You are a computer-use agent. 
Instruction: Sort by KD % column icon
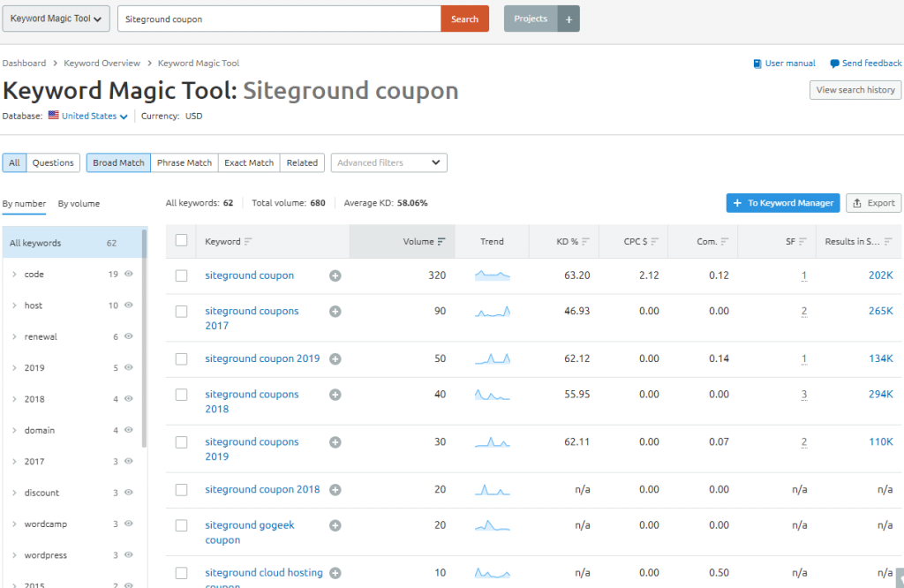(x=586, y=242)
